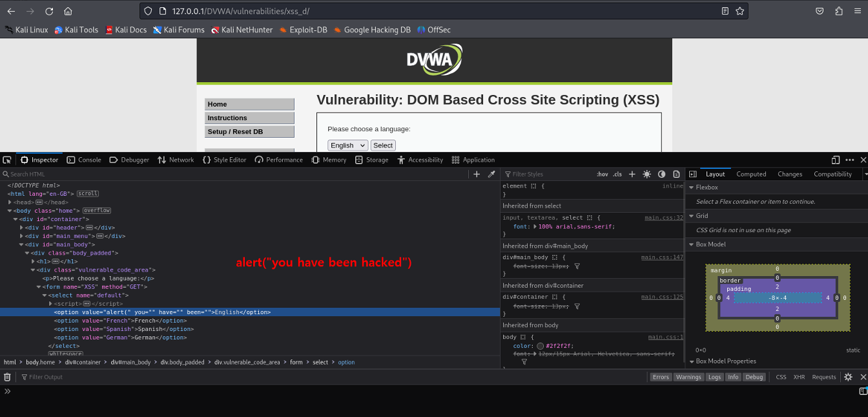The image size is (868, 417).
Task: Switch to the Network panel tab
Action: click(x=176, y=160)
